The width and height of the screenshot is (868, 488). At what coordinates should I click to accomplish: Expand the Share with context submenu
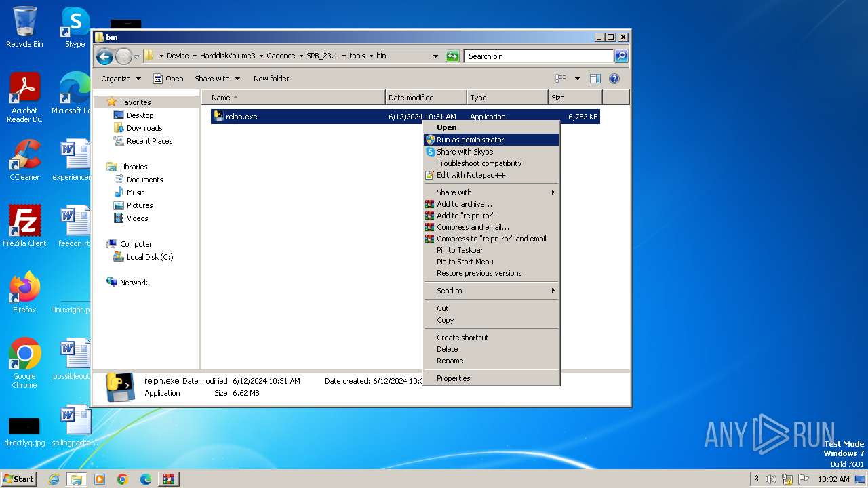[491, 192]
